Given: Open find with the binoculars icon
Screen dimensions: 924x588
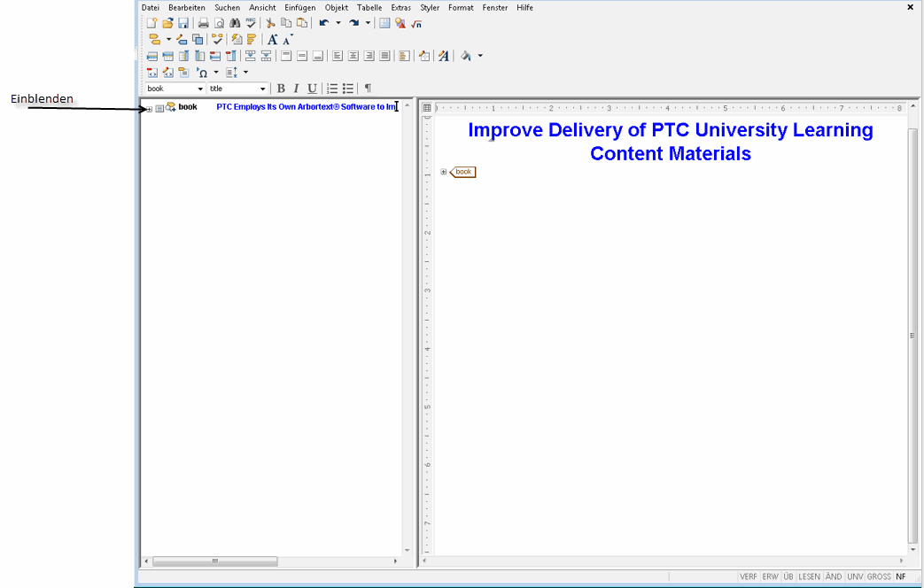Looking at the screenshot, I should pos(235,24).
